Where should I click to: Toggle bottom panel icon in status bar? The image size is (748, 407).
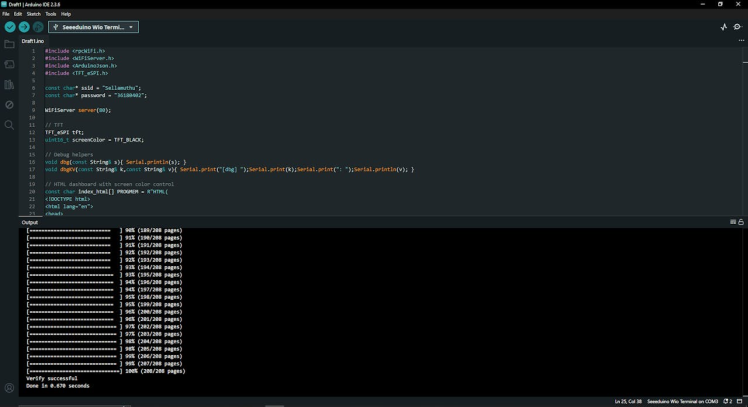pos(740,401)
